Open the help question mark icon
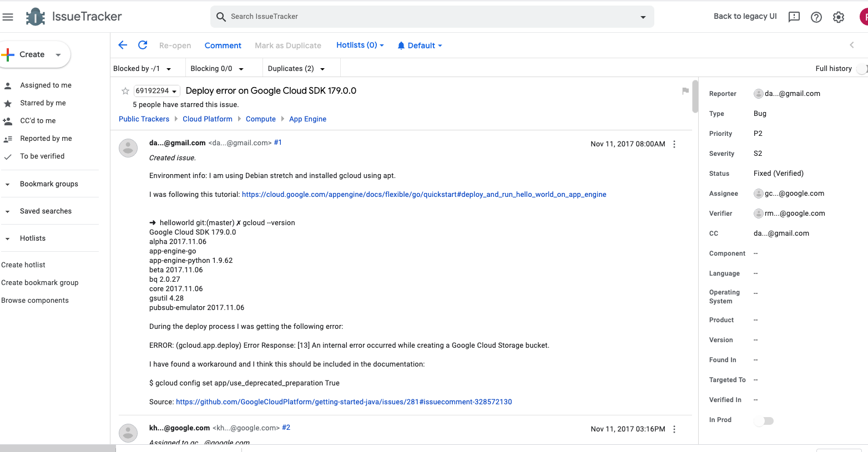 click(816, 17)
